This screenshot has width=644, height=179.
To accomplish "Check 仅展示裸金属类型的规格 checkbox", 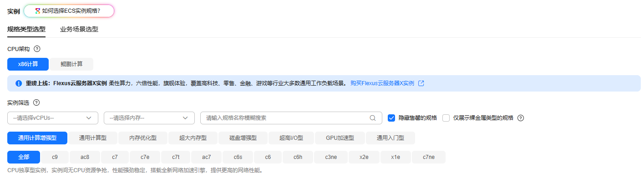I will point(446,118).
